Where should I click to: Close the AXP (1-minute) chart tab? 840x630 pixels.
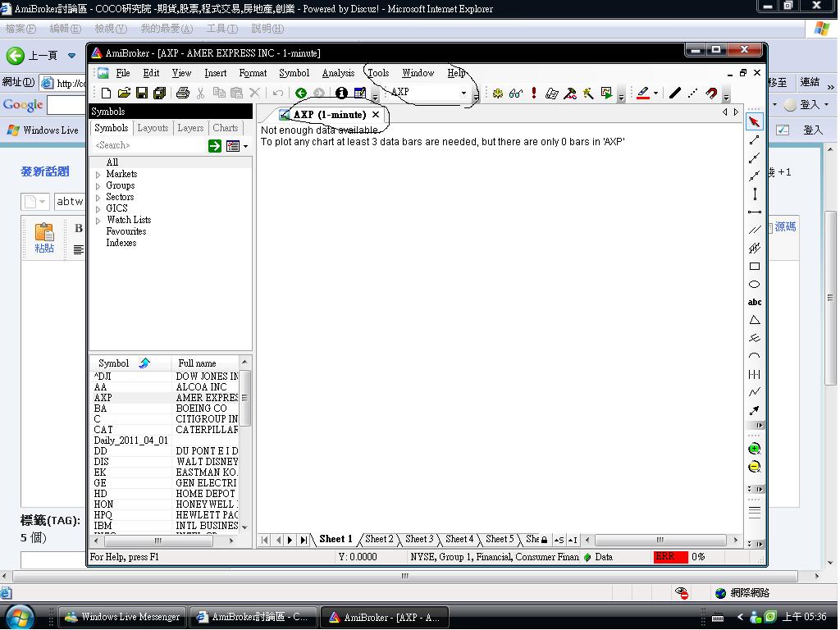click(376, 115)
